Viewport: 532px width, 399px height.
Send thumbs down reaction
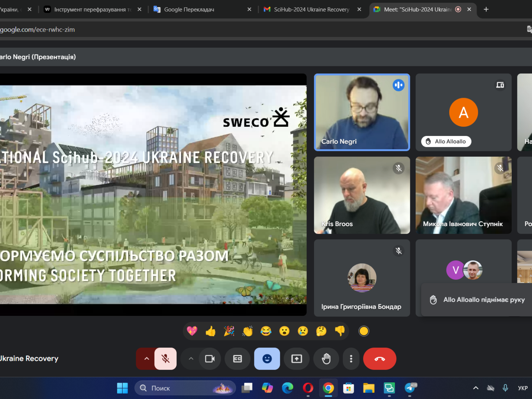[340, 331]
